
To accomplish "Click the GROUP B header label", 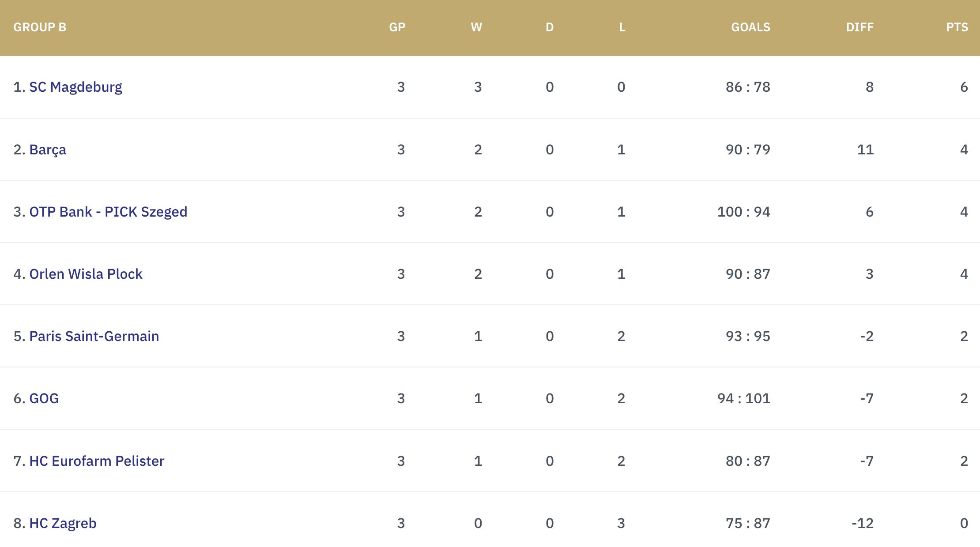I will point(40,27).
